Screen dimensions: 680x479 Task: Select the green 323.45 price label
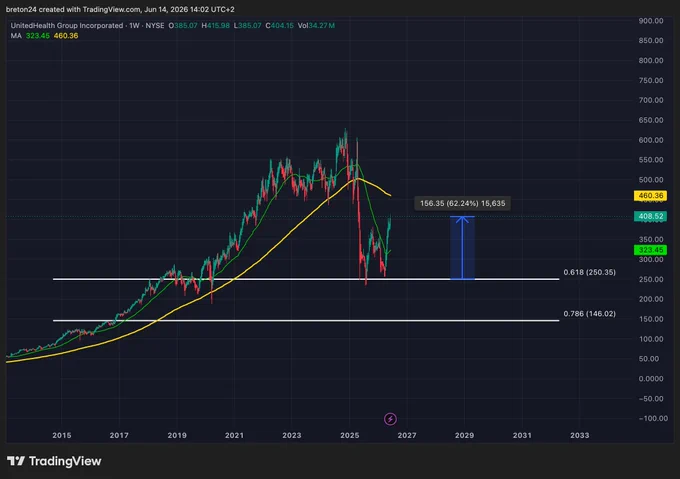[x=650, y=250]
